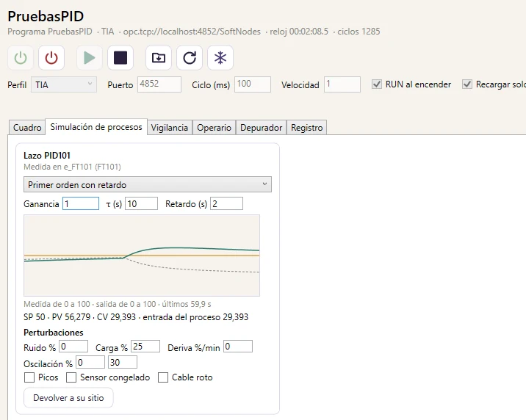This screenshot has width=526, height=420.
Task: Click the Medida de 0 a 100 caption
Action: tap(118, 305)
